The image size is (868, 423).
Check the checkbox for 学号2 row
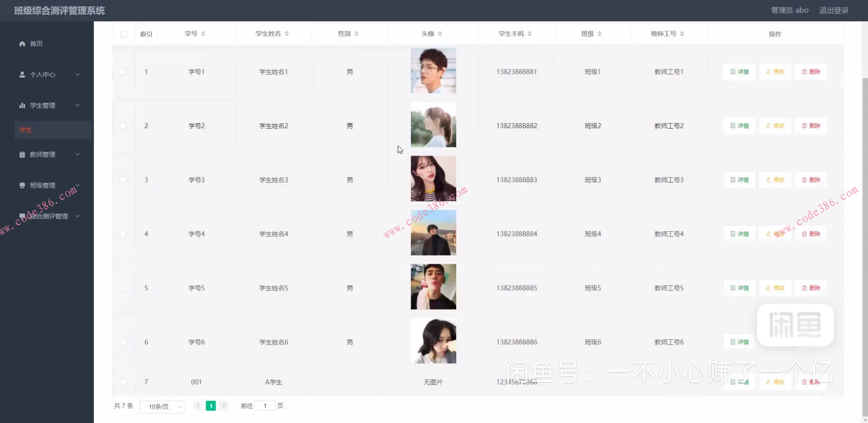(x=123, y=126)
